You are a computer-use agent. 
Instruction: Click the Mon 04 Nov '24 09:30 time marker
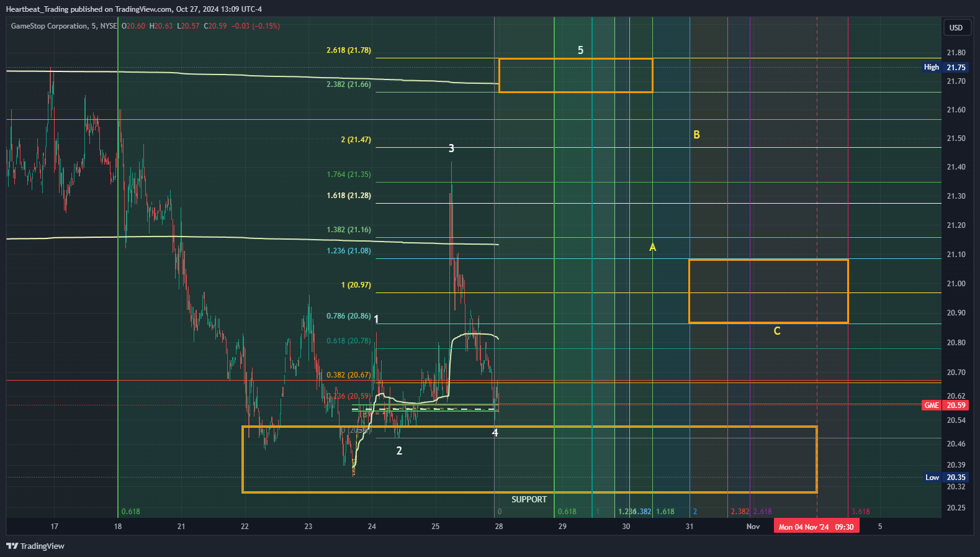pos(816,527)
